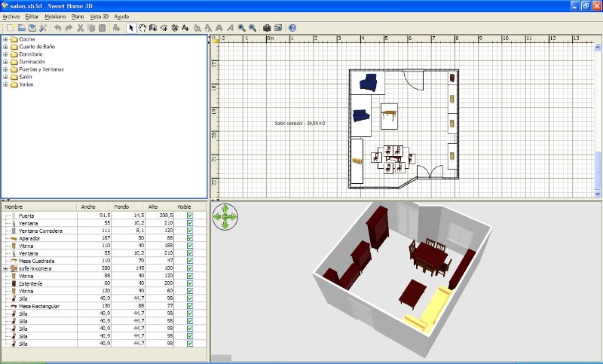
Task: Open the Vista 3D menu
Action: pos(99,17)
